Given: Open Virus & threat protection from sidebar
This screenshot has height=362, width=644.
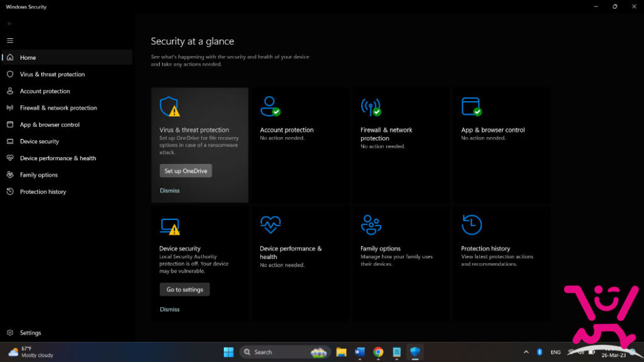Looking at the screenshot, I should pos(67,74).
